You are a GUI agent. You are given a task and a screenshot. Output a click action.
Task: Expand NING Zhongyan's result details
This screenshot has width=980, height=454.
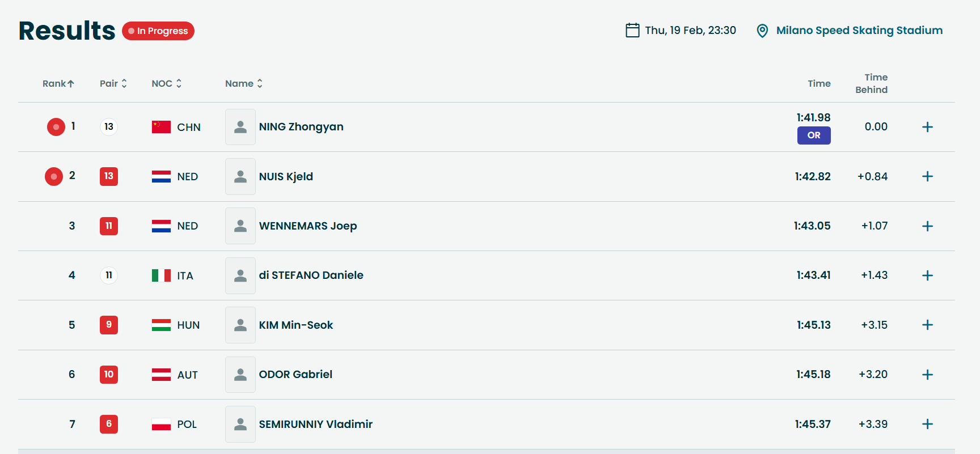point(927,127)
